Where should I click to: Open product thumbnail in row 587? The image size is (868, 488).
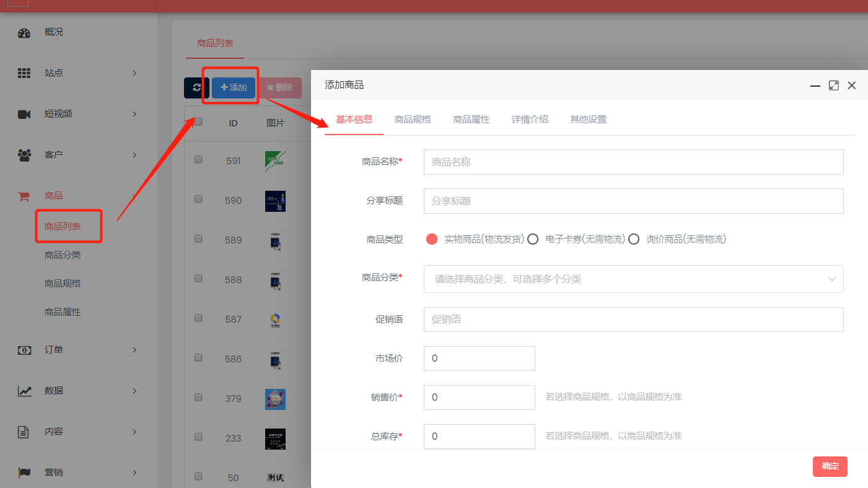pos(275,320)
